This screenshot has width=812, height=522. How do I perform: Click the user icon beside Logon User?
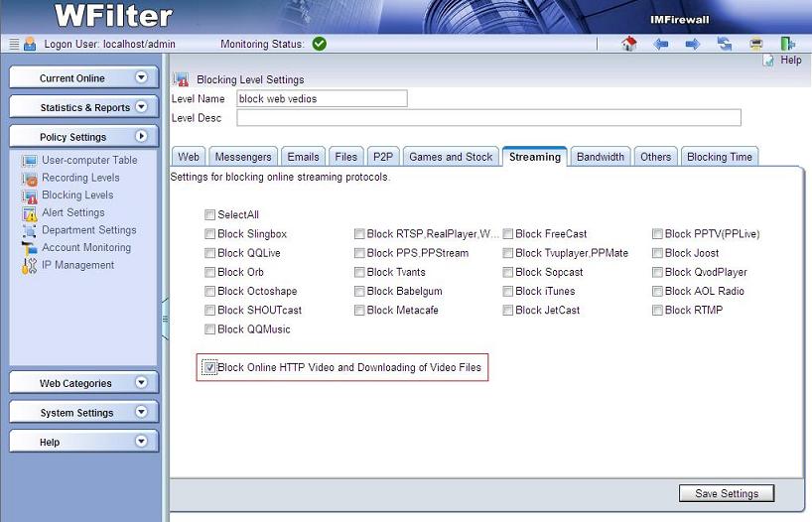[x=30, y=44]
